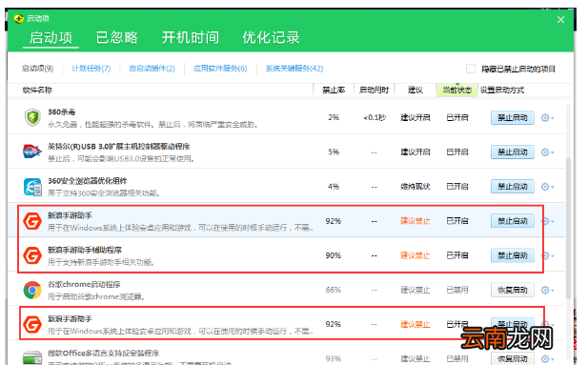Close the 启动项 window
This screenshot has width=588, height=365.
coord(560,19)
